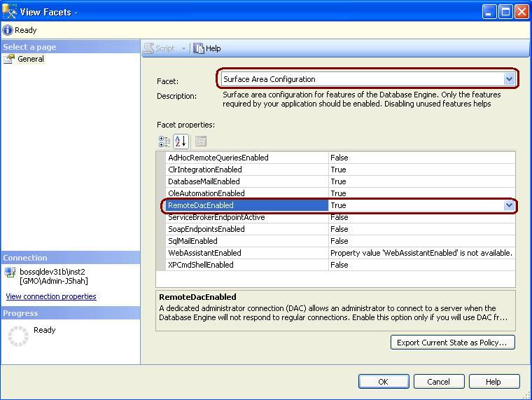Click the Property Pages icon
This screenshot has width=532, height=400.
pos(200,142)
